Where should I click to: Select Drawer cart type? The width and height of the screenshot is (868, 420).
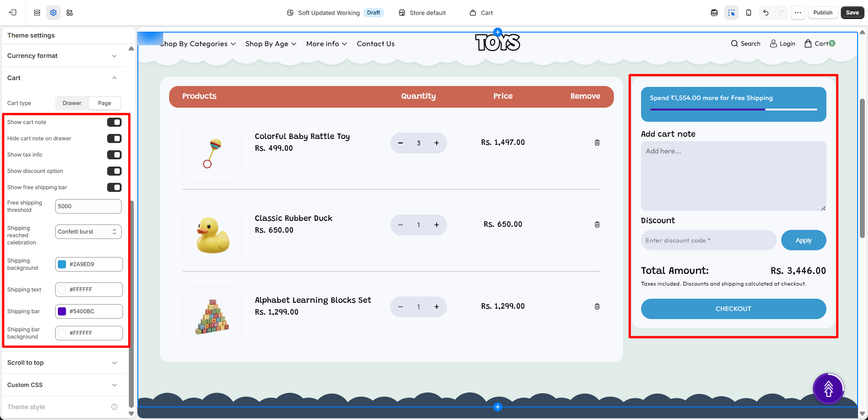click(72, 103)
